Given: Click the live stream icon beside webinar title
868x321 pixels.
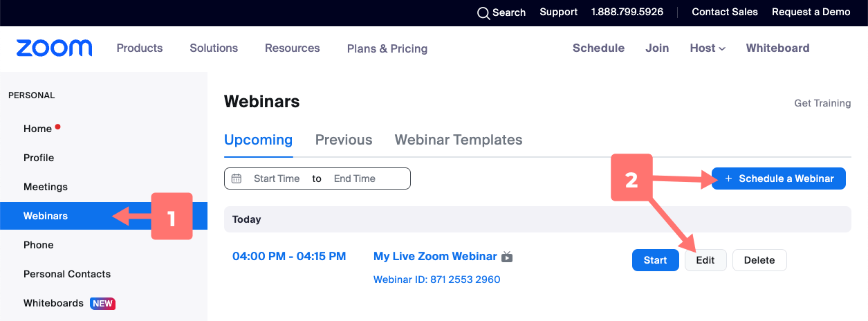Looking at the screenshot, I should 507,257.
